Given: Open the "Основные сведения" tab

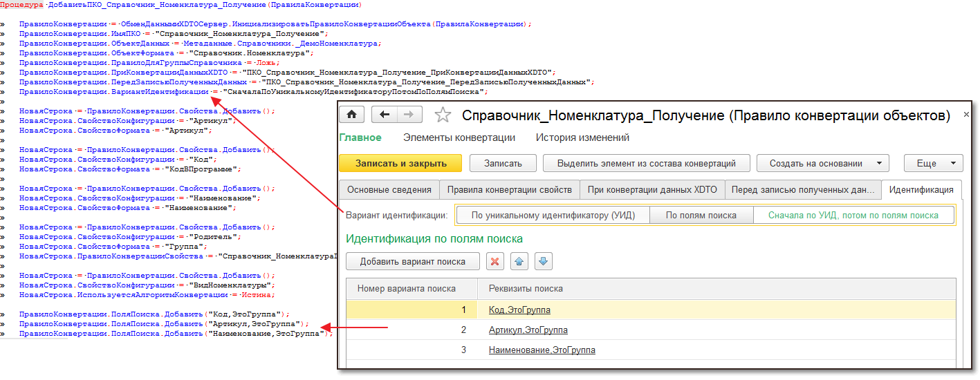Looking at the screenshot, I should pyautogui.click(x=389, y=189).
